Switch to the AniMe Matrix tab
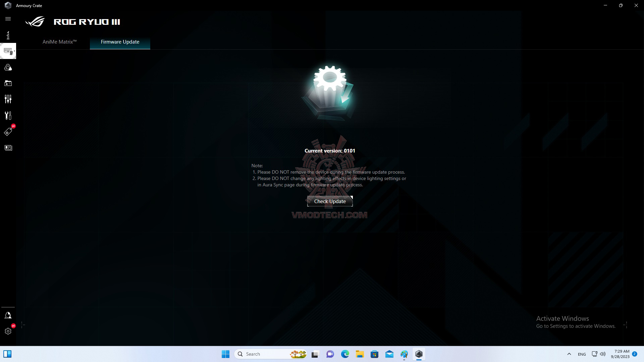This screenshot has height=362, width=644. pos(59,42)
